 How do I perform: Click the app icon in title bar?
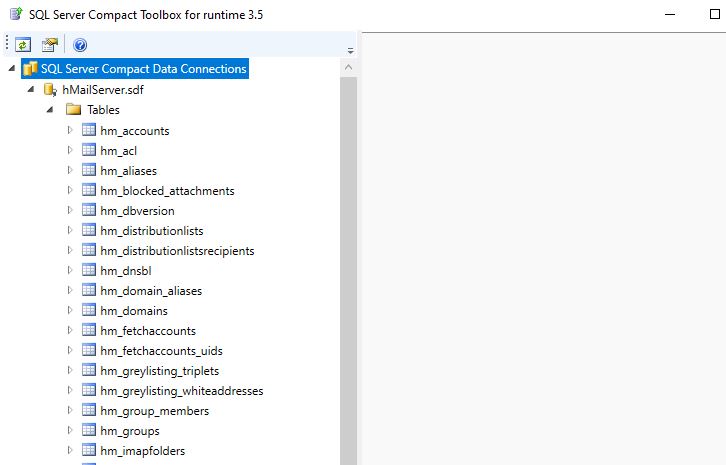(x=16, y=14)
